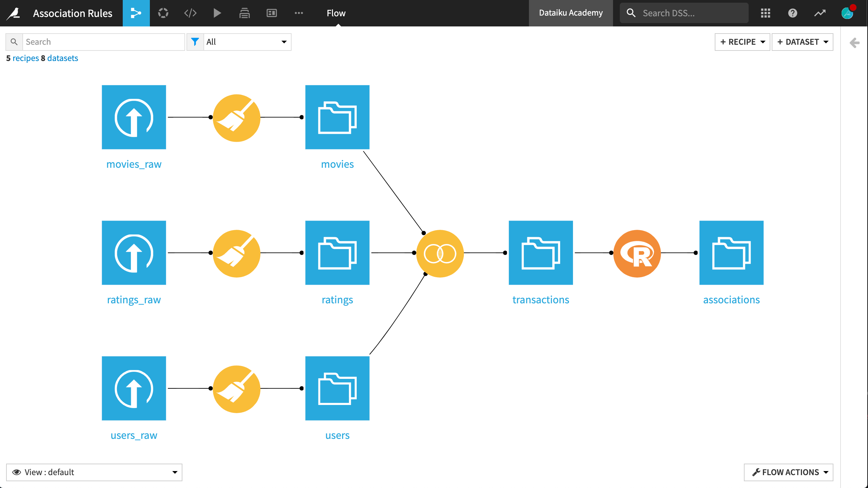Select the ratings_raw upload dataset icon
The image size is (868, 488).
pos(134,253)
